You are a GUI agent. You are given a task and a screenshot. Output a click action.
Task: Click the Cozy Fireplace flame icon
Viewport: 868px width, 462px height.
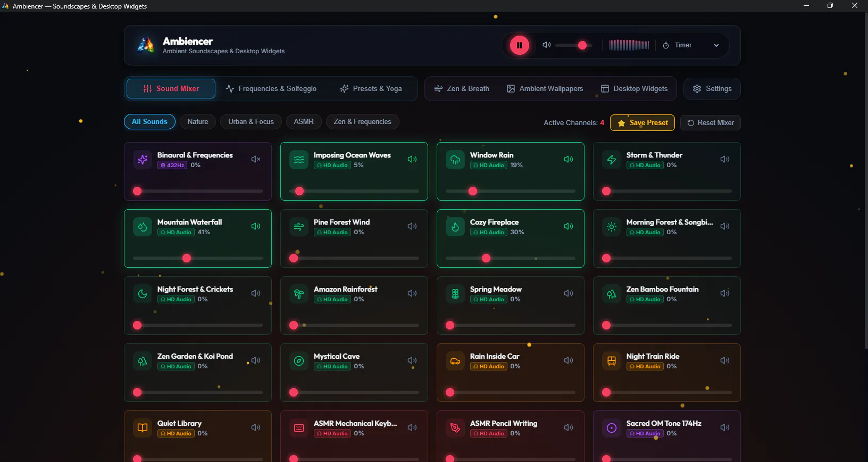tap(455, 227)
